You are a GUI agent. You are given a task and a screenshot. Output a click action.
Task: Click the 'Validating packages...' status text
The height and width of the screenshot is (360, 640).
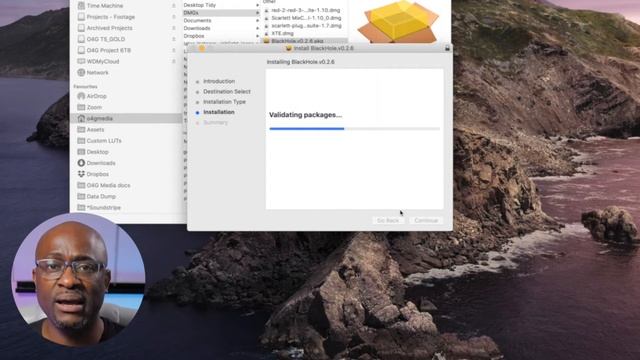tap(305, 115)
